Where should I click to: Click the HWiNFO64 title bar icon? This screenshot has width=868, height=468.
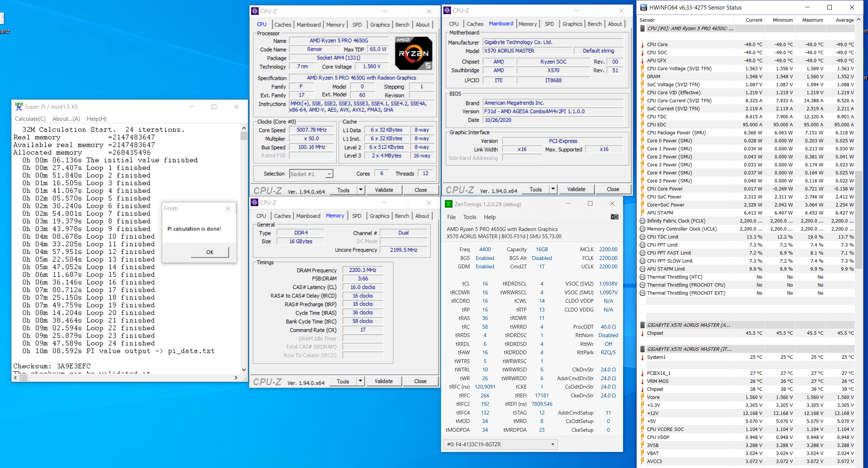point(643,7)
